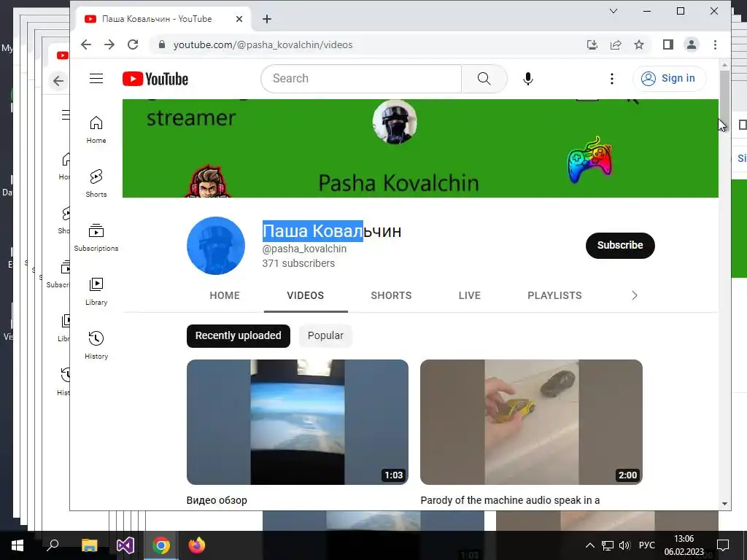Open a new Chrome tab
747x560 pixels.
tap(267, 19)
